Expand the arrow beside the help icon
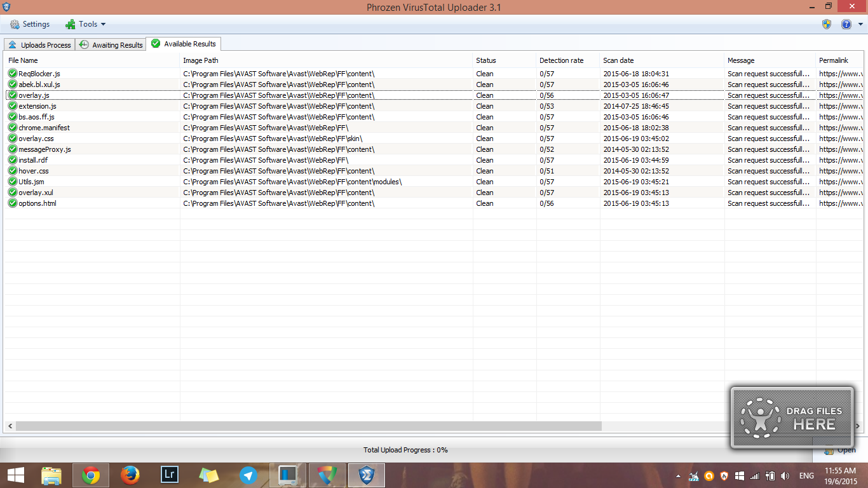 click(860, 25)
